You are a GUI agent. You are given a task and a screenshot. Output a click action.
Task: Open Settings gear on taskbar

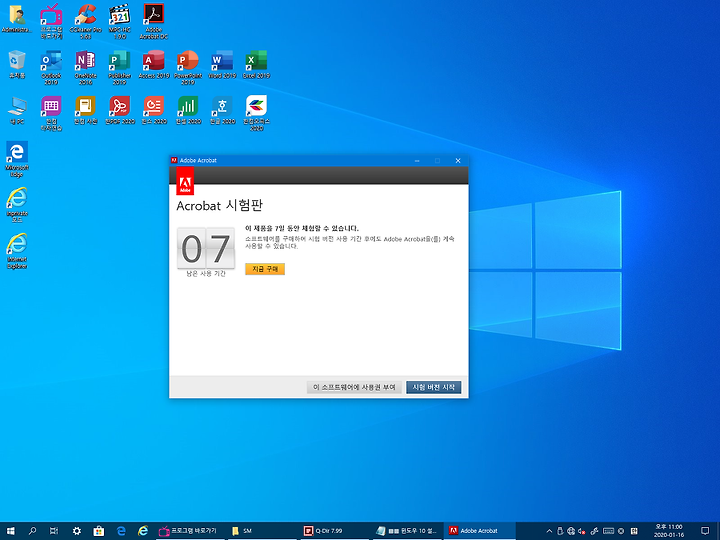(x=77, y=531)
